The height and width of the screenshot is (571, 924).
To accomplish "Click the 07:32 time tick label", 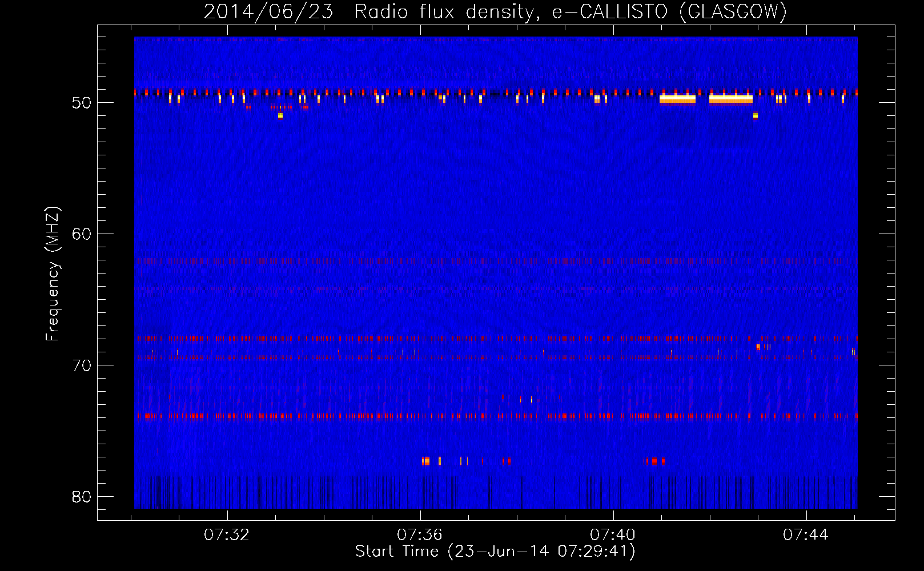I will [x=227, y=535].
